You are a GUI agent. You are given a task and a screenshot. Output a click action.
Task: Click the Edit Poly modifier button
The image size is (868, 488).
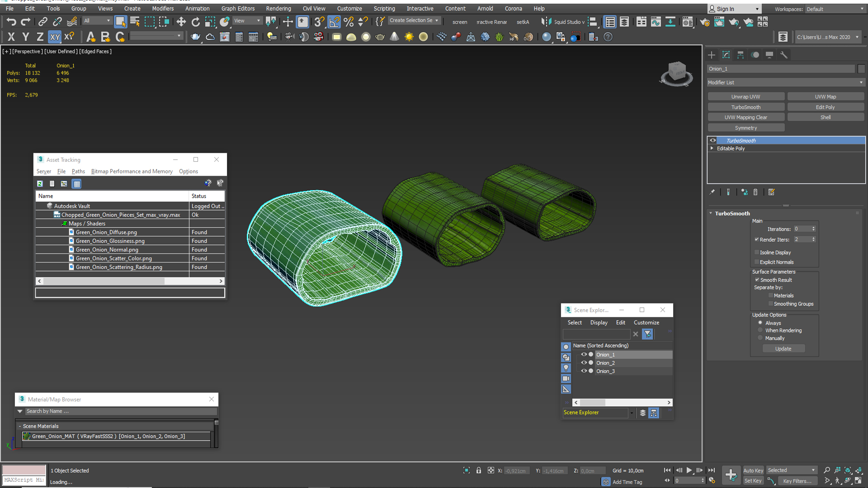(826, 107)
